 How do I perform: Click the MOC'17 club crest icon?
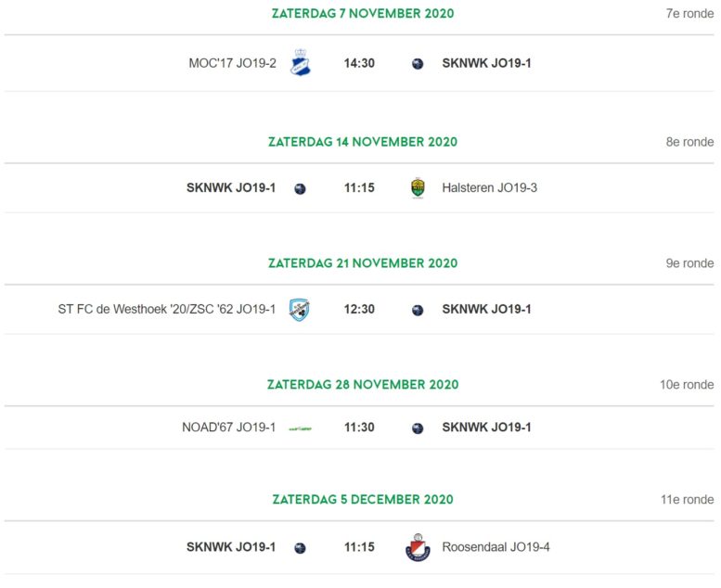tap(301, 62)
